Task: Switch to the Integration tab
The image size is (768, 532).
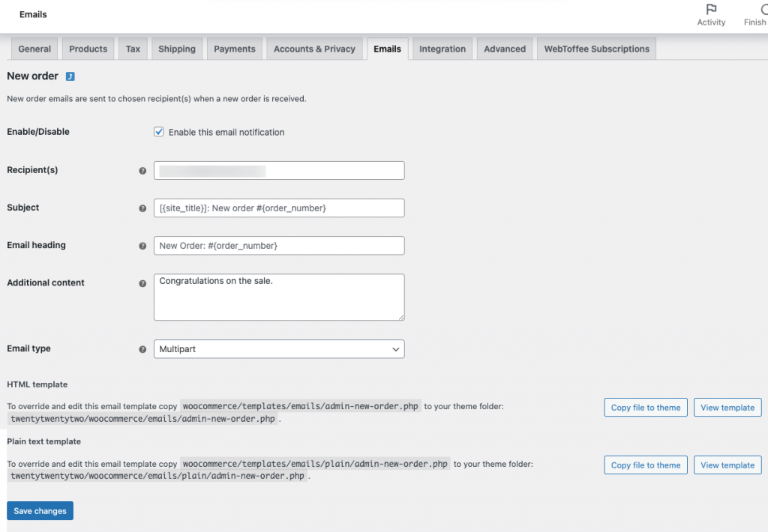Action: pos(442,49)
